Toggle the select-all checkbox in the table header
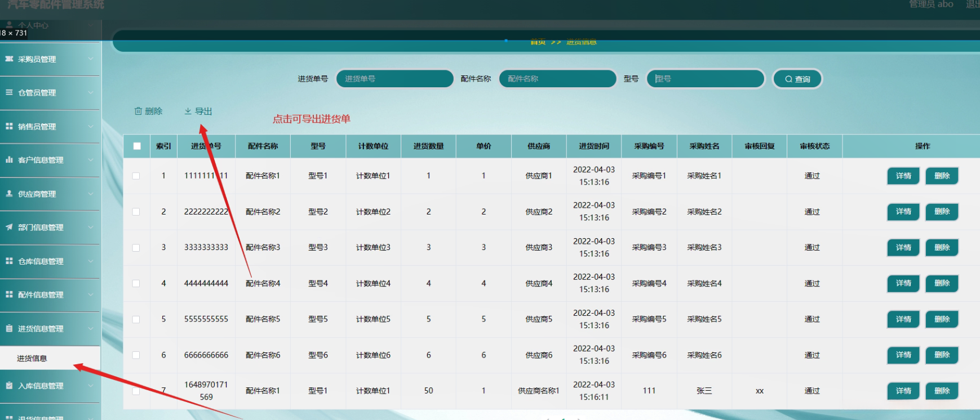The height and width of the screenshot is (420, 980). point(137,146)
